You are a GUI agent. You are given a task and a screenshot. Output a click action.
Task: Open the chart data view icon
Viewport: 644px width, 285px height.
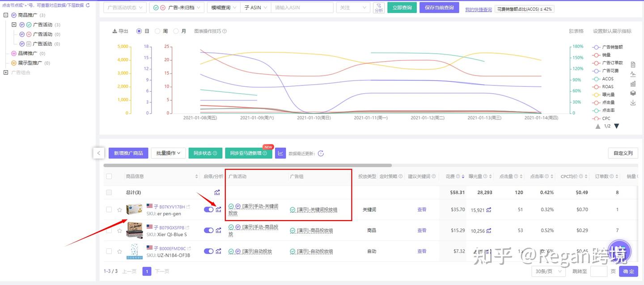(x=633, y=64)
